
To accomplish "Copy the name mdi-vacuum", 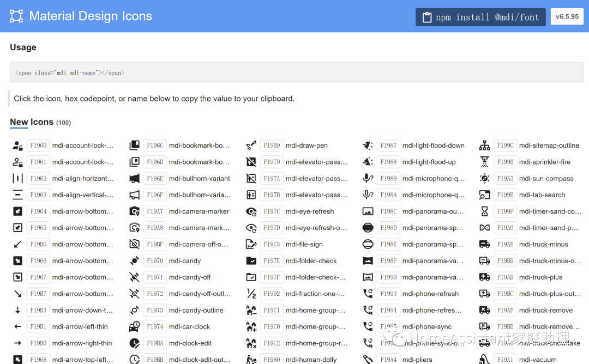I will [x=538, y=360].
